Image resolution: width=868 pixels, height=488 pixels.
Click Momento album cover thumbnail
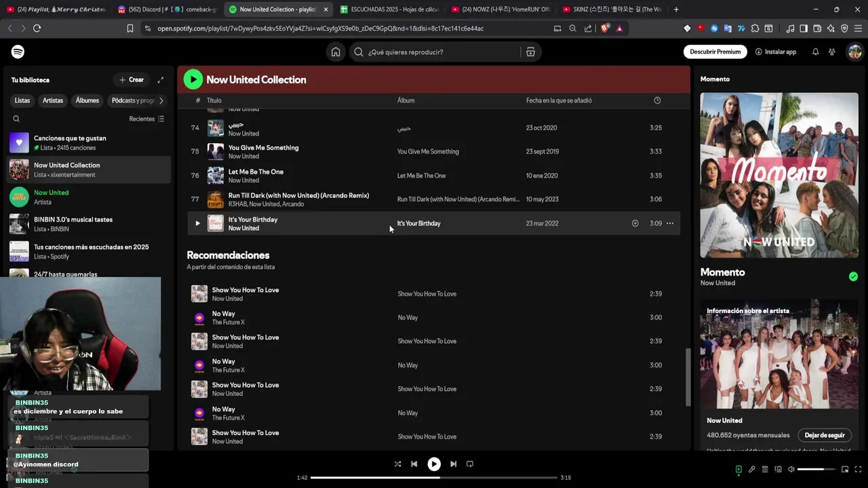(779, 175)
